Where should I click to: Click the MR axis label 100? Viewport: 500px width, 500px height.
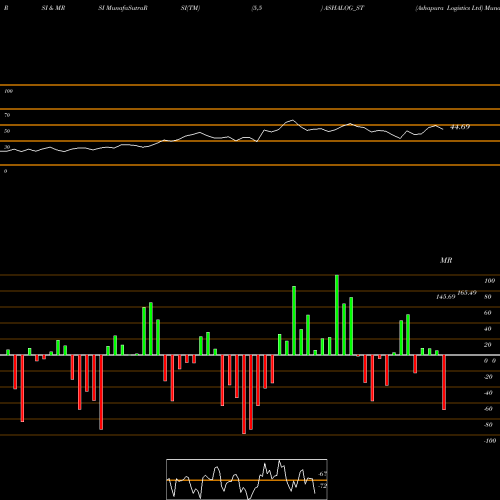(x=490, y=281)
